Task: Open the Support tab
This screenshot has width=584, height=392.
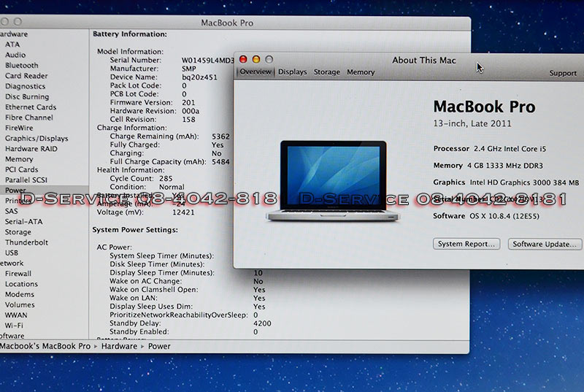Action: tap(563, 73)
